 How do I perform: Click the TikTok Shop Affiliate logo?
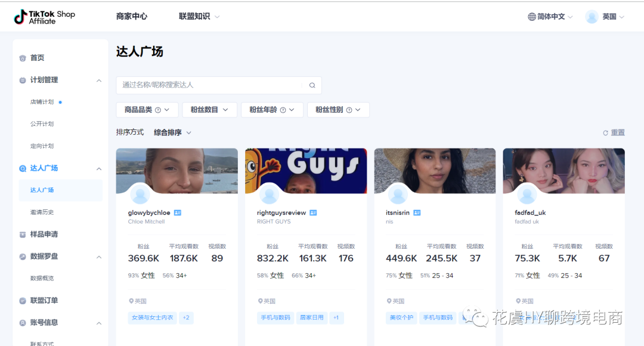tap(45, 17)
